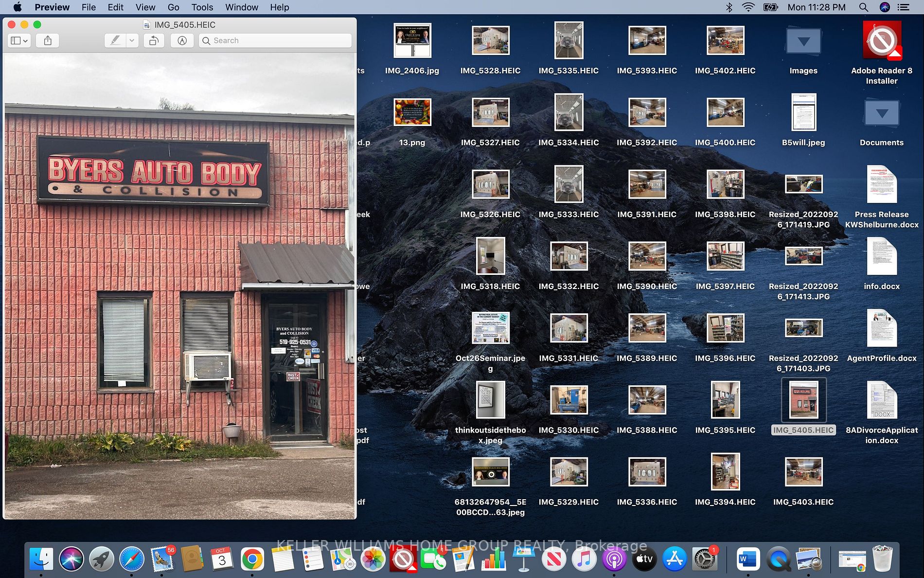This screenshot has height=578, width=924.
Task: Open Calendar from the Dock
Action: tap(222, 560)
